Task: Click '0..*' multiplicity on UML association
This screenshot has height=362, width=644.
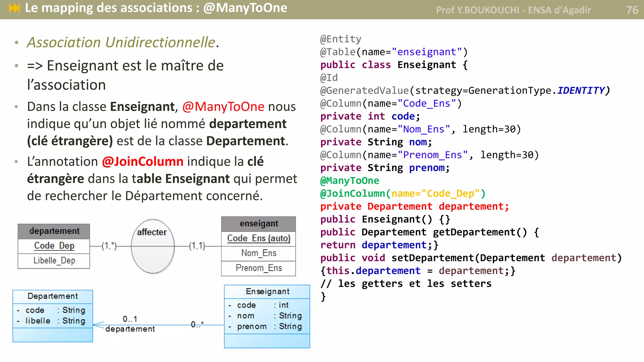Action: tap(197, 324)
